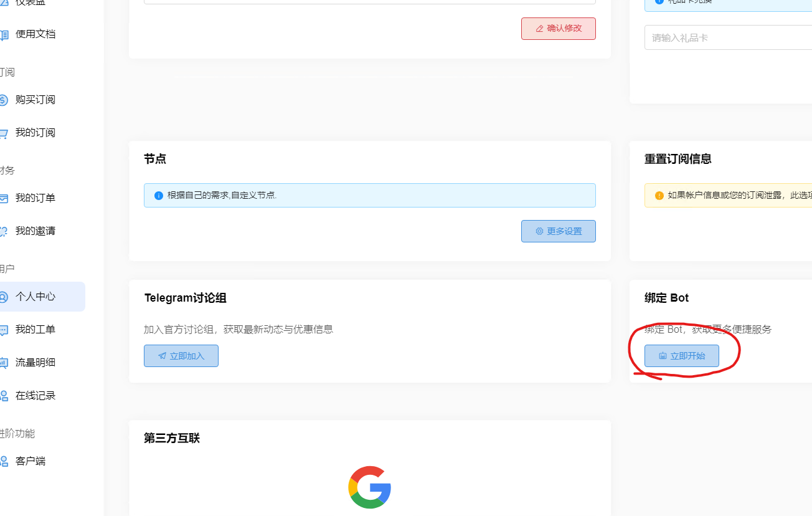The image size is (812, 516).
Task: Click 确认修改 to confirm changes
Action: pyautogui.click(x=558, y=28)
